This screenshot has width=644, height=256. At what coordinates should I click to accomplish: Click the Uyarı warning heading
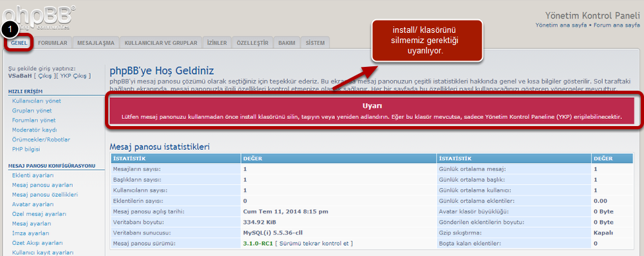coord(372,106)
